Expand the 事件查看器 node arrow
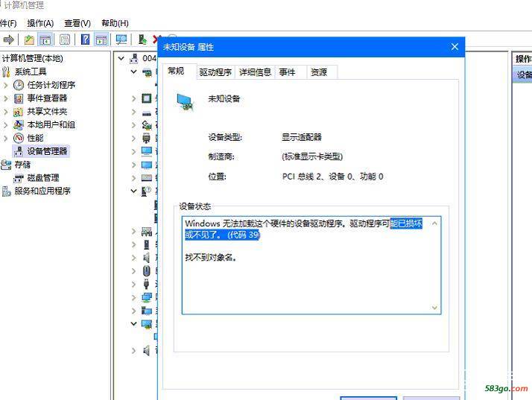 point(5,98)
